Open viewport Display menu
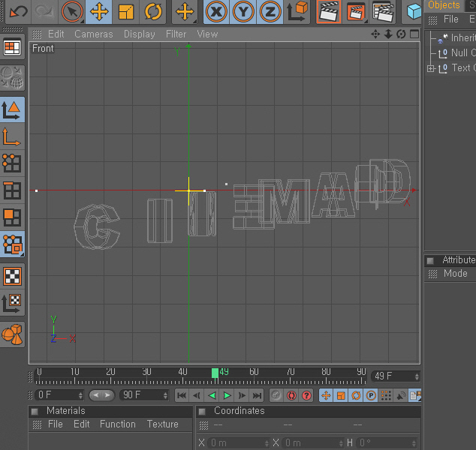The width and height of the screenshot is (476, 450). click(x=140, y=34)
